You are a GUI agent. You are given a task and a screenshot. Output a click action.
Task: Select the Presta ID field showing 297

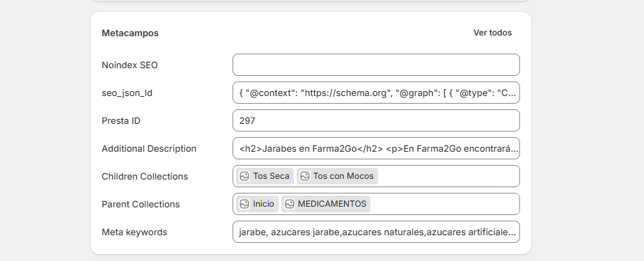[376, 120]
